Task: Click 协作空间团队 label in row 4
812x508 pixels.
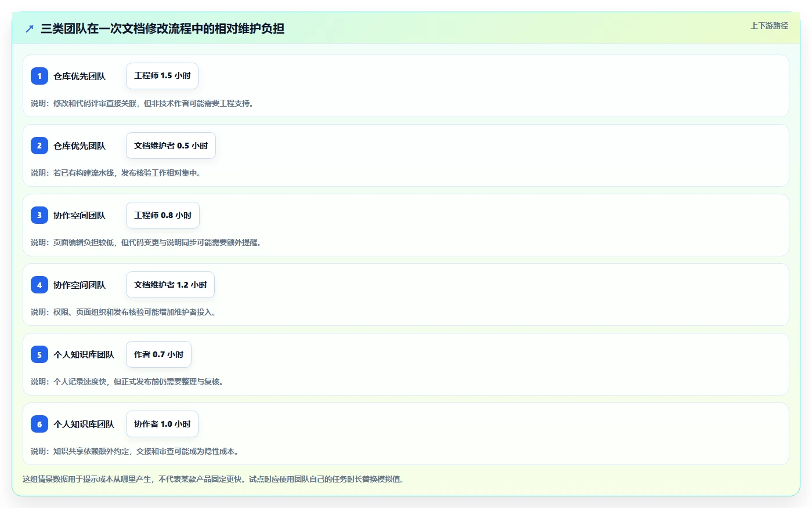Action: point(80,285)
